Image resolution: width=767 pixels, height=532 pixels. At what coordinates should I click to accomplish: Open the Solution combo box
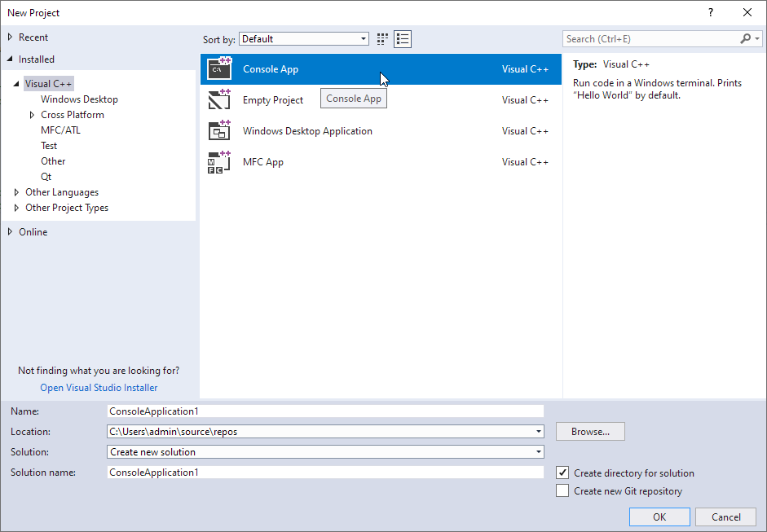pyautogui.click(x=325, y=452)
